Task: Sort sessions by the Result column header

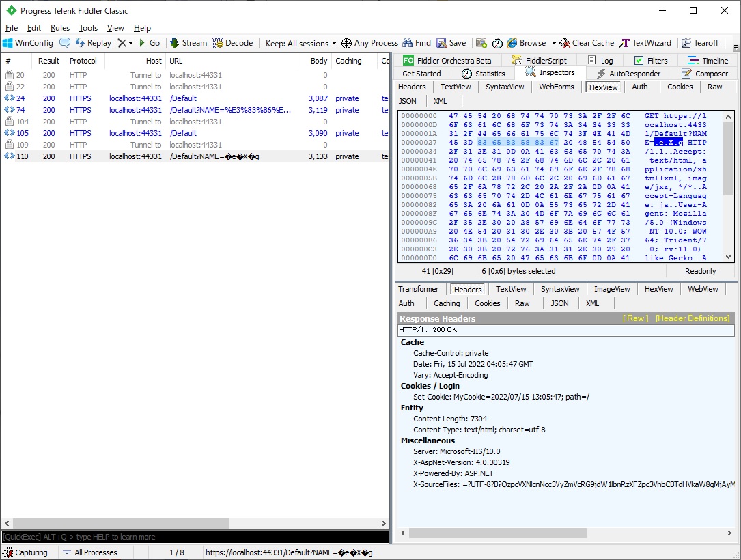Action: 48,61
